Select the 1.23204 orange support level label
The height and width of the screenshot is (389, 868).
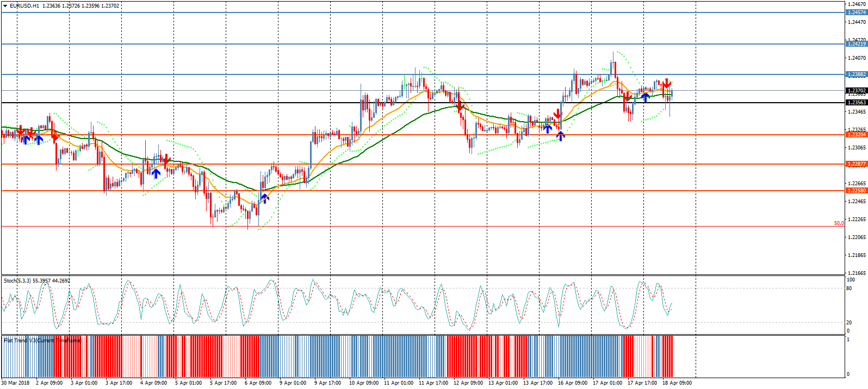856,135
